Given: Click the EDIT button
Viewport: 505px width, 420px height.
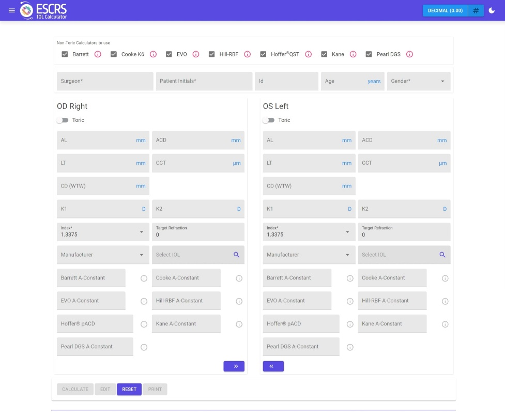Looking at the screenshot, I should pyautogui.click(x=105, y=389).
